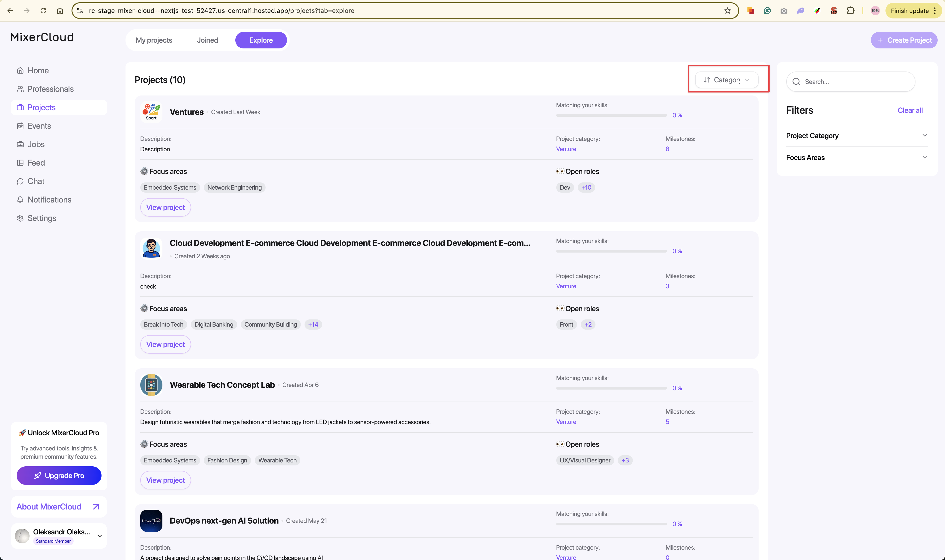945x560 pixels.
Task: Open the Oleksandr profile menu chevron
Action: [x=100, y=536]
